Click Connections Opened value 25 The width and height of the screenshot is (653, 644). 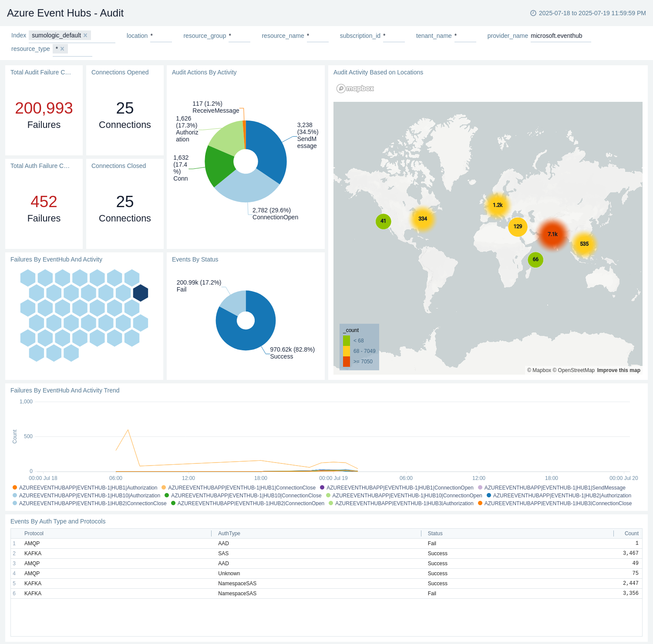pyautogui.click(x=125, y=108)
